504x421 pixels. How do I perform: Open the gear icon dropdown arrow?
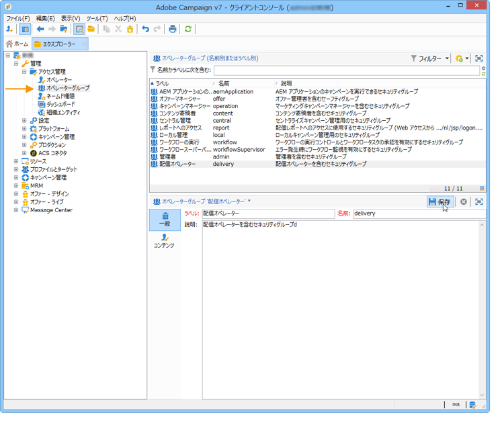pyautogui.click(x=467, y=58)
